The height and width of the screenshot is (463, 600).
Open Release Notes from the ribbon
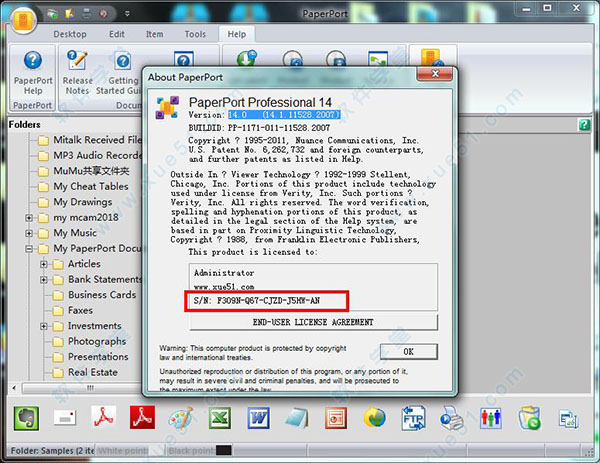78,68
